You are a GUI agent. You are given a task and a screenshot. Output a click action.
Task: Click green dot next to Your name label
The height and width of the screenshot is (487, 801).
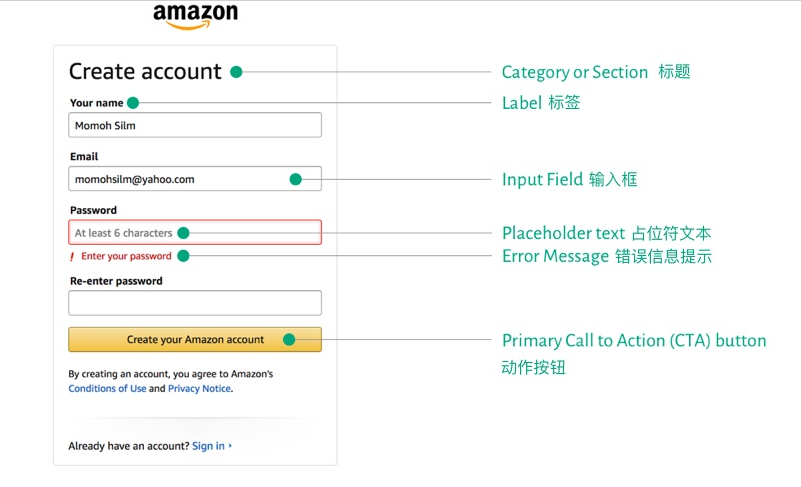tap(133, 103)
